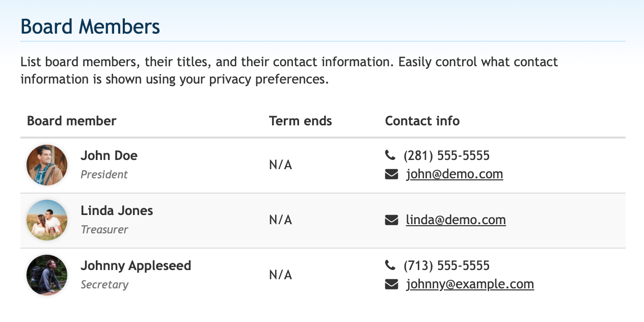This screenshot has height=322, width=644.
Task: Click the envelope icon next to linda@demo.com
Action: click(391, 220)
